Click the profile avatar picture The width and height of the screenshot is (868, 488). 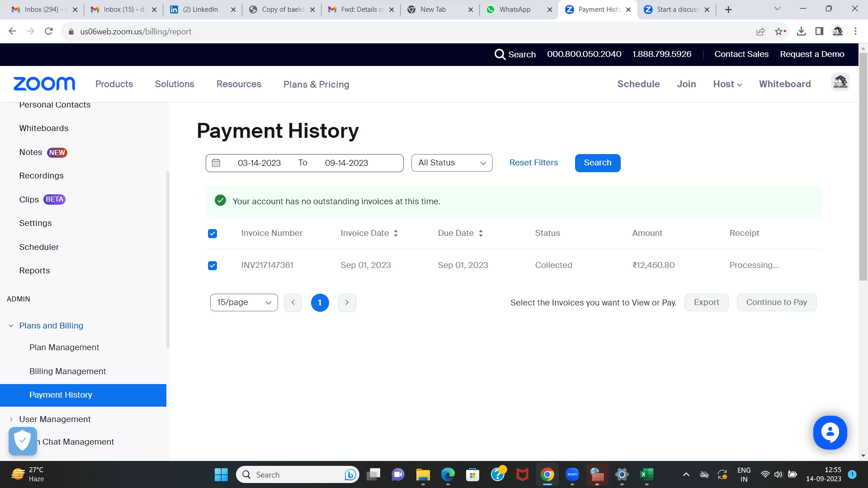tap(840, 82)
